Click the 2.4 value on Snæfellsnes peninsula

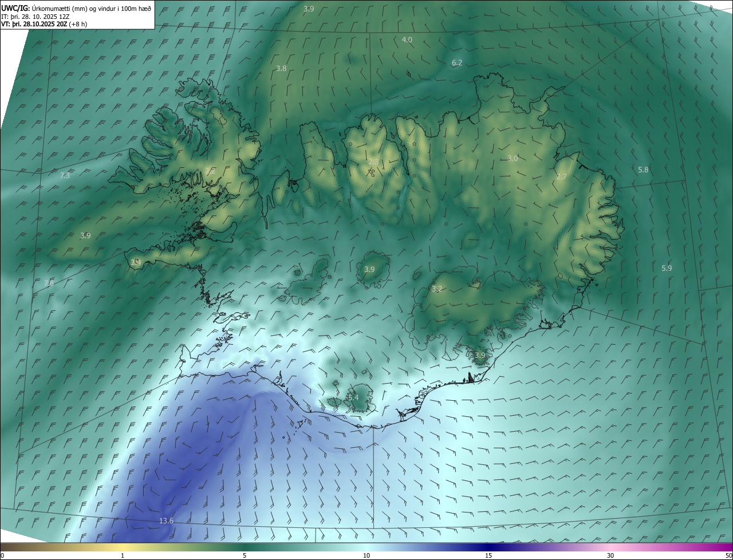136,262
